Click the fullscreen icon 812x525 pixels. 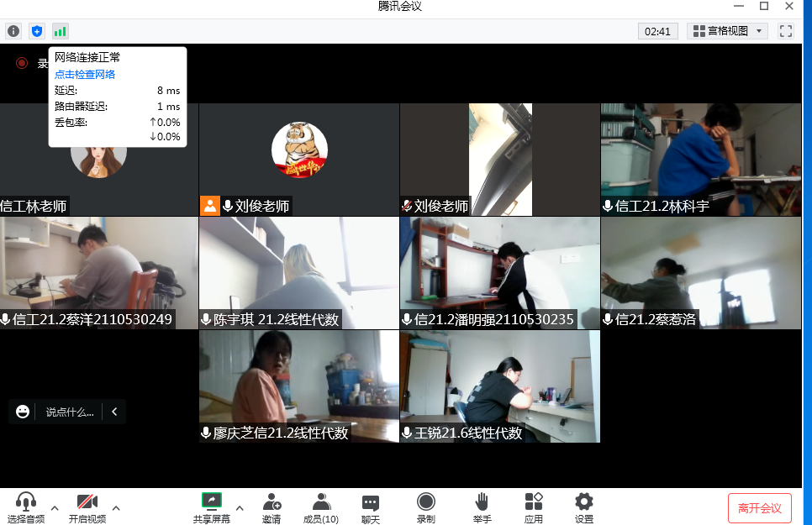786,31
